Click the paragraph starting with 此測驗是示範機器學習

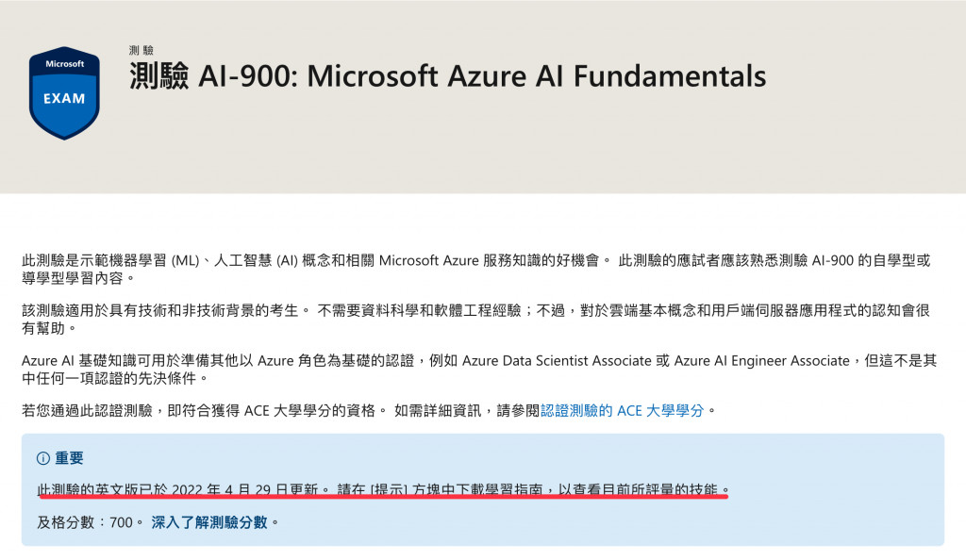click(475, 269)
